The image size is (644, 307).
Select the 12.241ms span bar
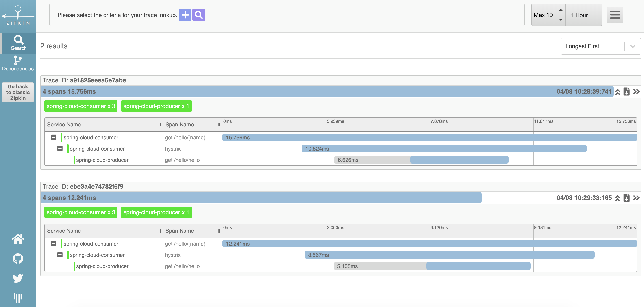[x=429, y=244]
